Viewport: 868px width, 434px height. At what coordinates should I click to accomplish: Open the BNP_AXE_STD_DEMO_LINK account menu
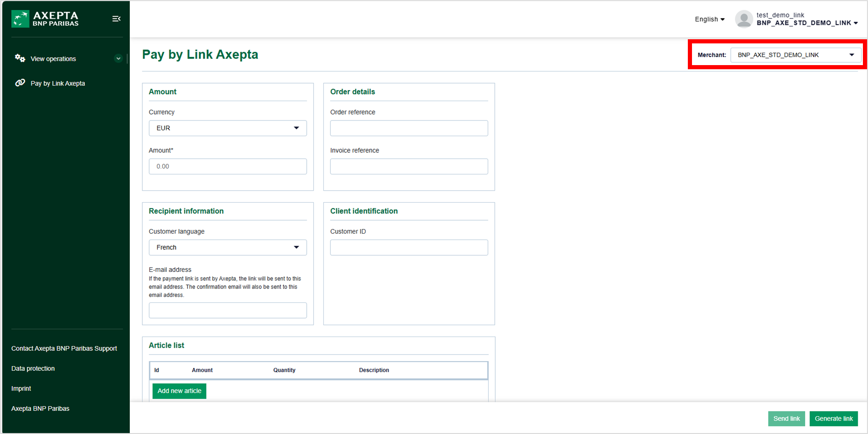(x=807, y=23)
